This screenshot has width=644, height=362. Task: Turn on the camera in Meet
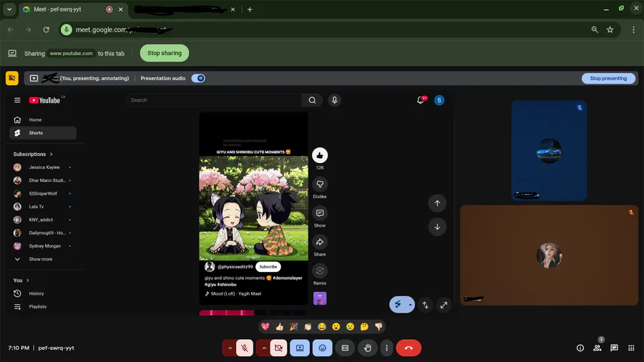coord(278,348)
